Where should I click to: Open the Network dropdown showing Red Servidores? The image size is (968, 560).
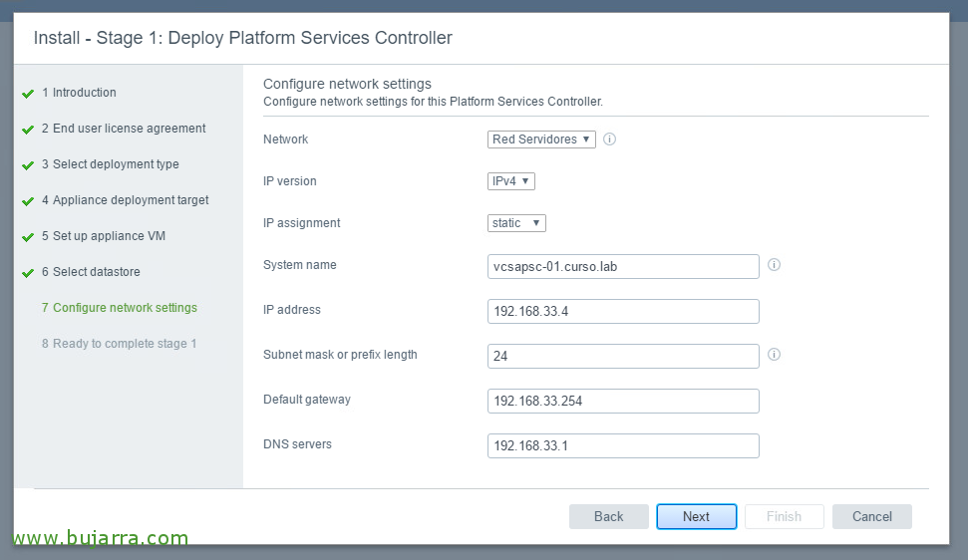[x=541, y=140]
